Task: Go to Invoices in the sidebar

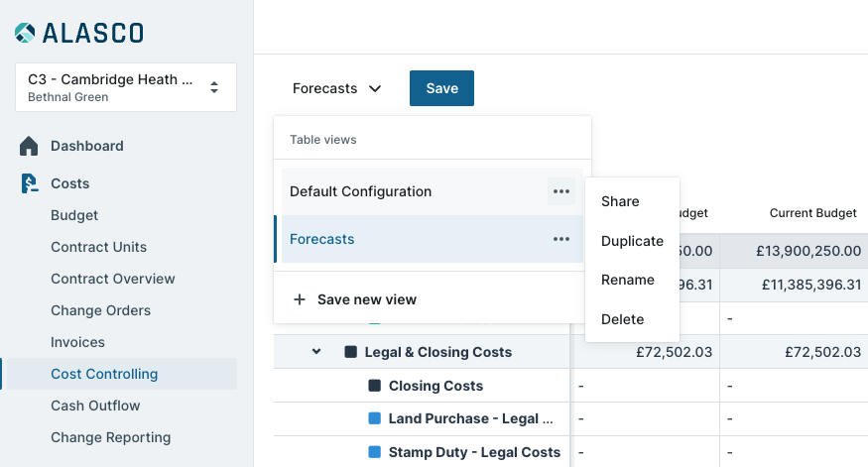Action: point(77,342)
